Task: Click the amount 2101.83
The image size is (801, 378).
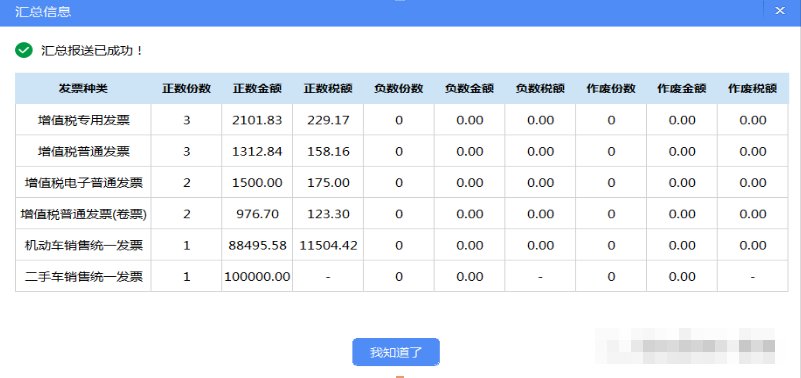Action: point(257,120)
